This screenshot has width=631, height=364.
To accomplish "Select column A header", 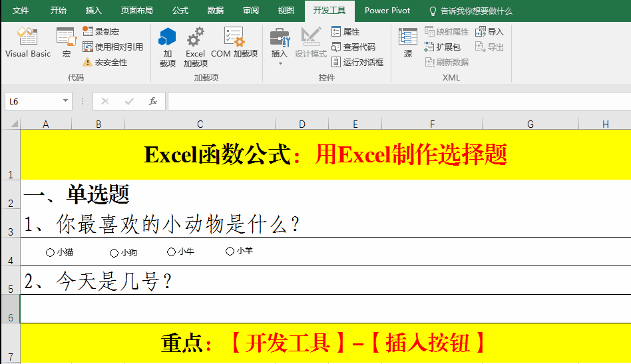I will click(x=46, y=124).
